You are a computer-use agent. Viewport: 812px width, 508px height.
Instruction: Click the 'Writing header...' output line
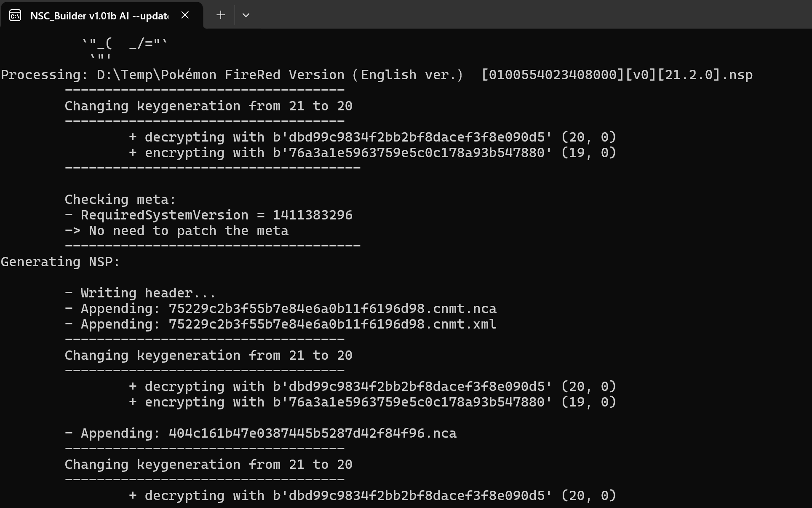(x=140, y=293)
